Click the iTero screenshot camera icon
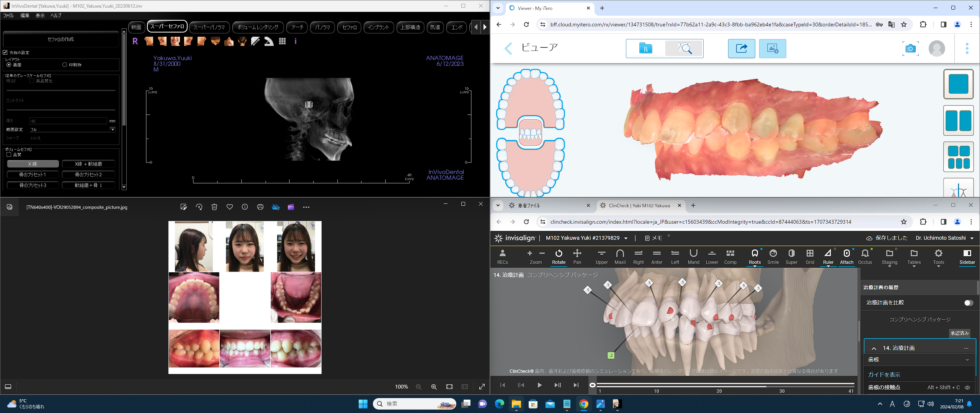Screen dimensions: 980x413 (x=910, y=49)
